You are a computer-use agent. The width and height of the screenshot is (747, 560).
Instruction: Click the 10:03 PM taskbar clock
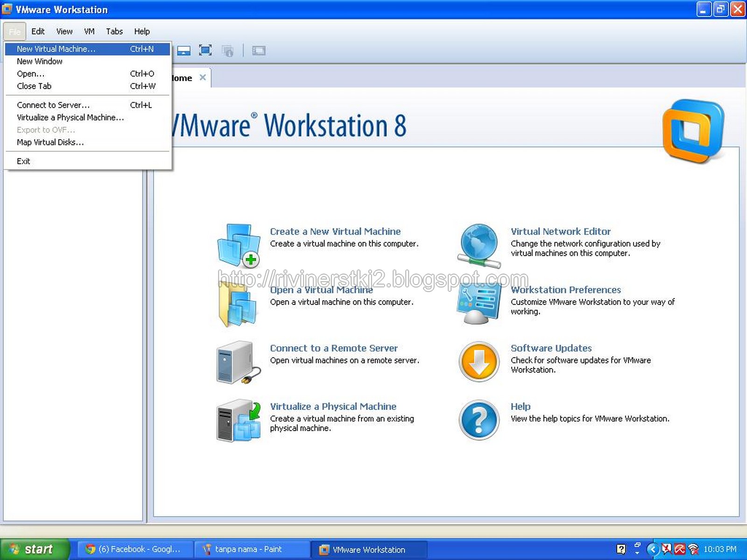click(720, 549)
